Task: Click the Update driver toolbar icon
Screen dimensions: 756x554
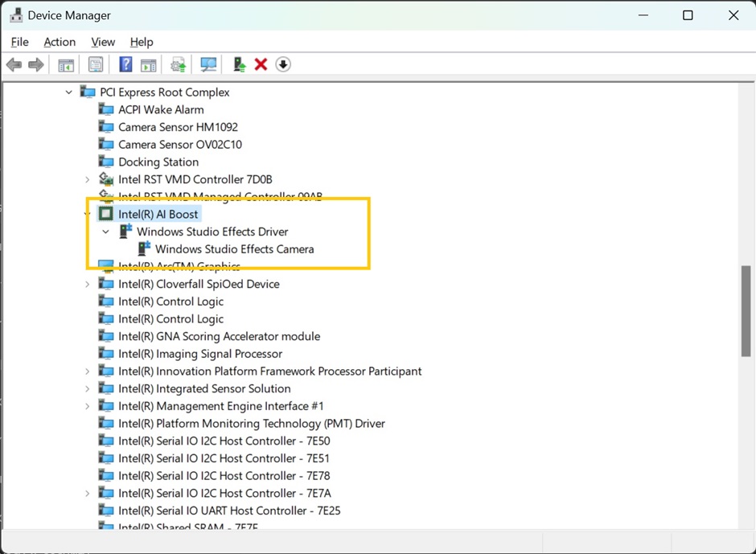Action: [179, 64]
